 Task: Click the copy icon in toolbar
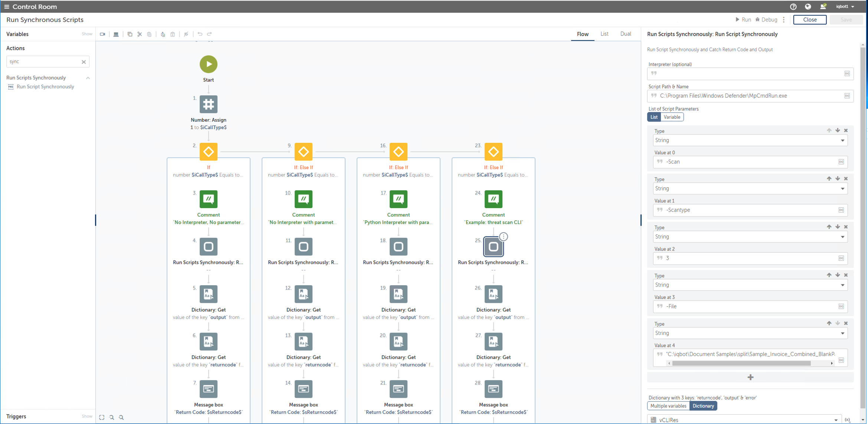pyautogui.click(x=130, y=34)
